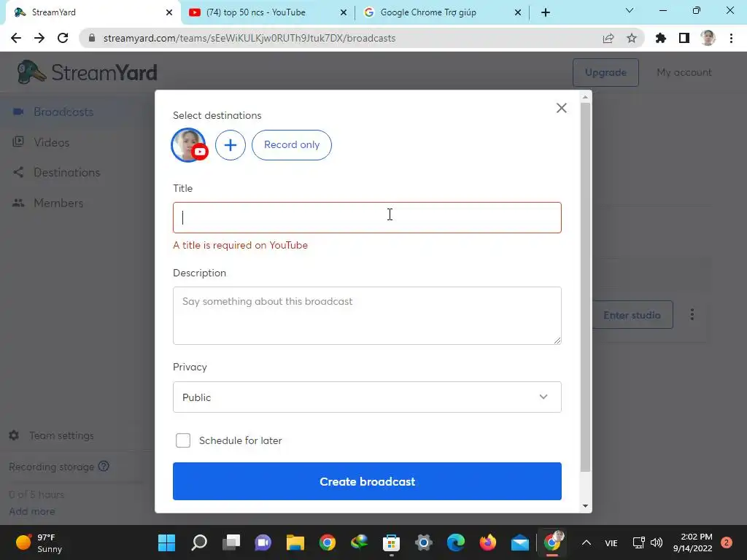Open Members in the sidebar
This screenshot has height=560, width=747.
pos(58,203)
